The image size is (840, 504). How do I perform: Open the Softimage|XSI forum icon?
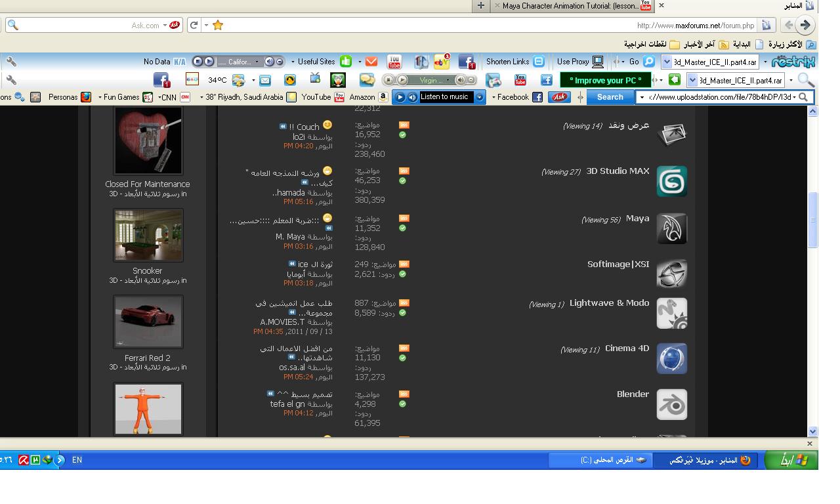coord(671,274)
